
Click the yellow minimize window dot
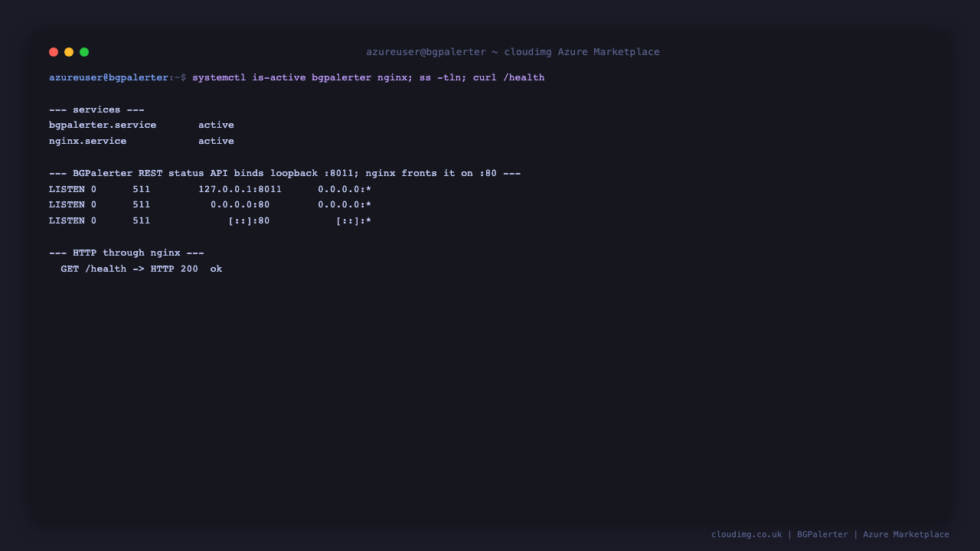pyautogui.click(x=69, y=52)
